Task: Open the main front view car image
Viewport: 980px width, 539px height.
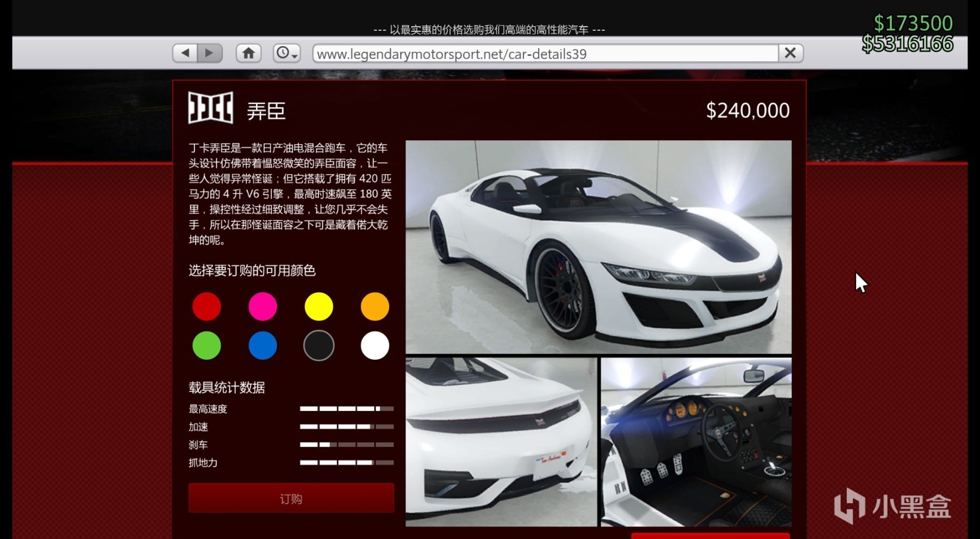Action: point(598,247)
